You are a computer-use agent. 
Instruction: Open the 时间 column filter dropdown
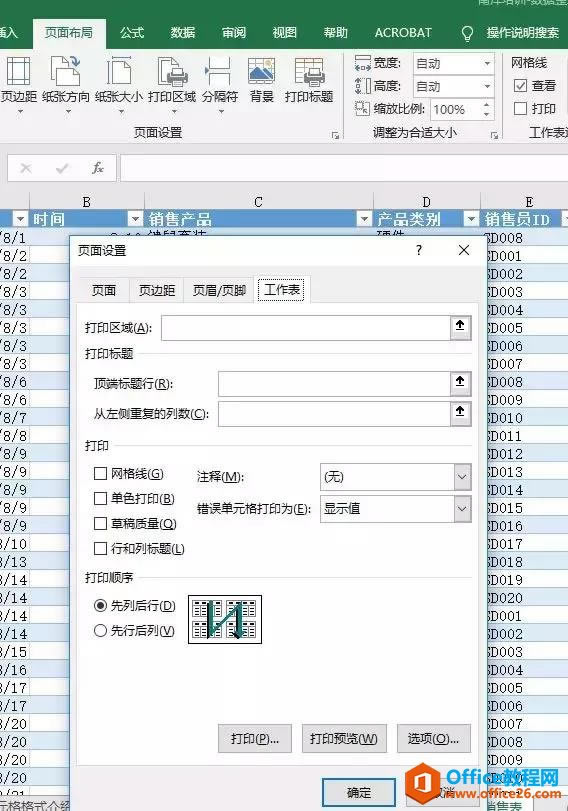135,219
